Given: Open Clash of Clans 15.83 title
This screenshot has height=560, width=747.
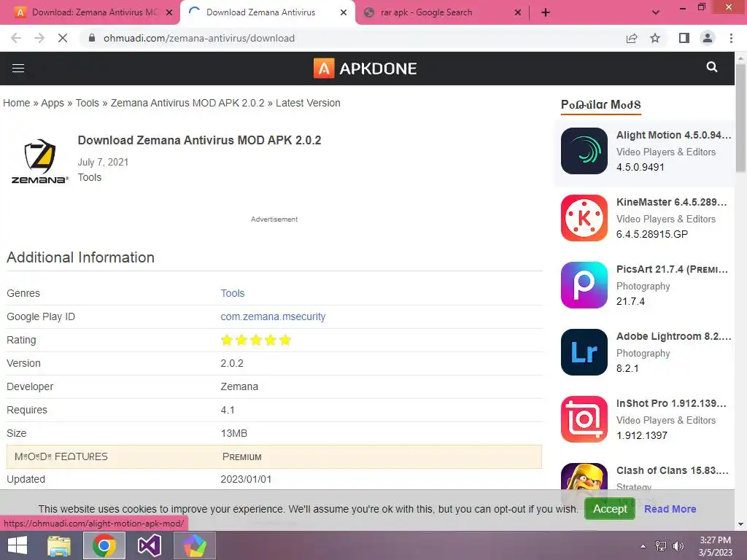Looking at the screenshot, I should pos(673,471).
